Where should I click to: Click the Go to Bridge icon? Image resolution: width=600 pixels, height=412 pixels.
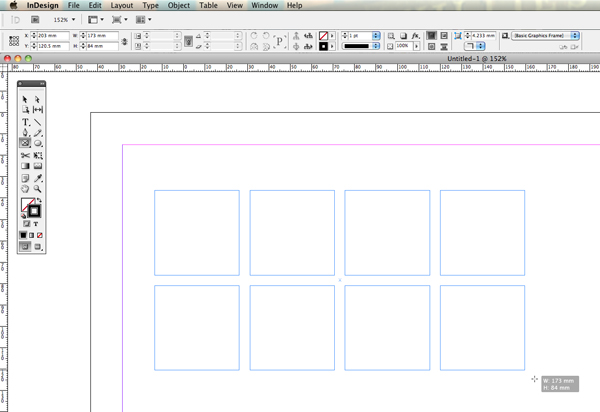pos(35,20)
